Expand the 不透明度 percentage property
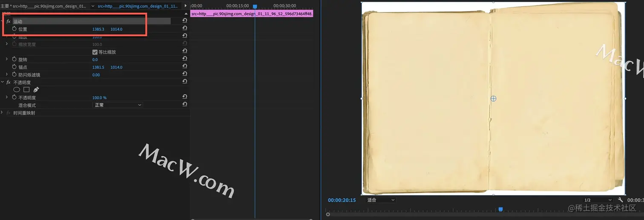The height and width of the screenshot is (220, 644). (x=7, y=97)
